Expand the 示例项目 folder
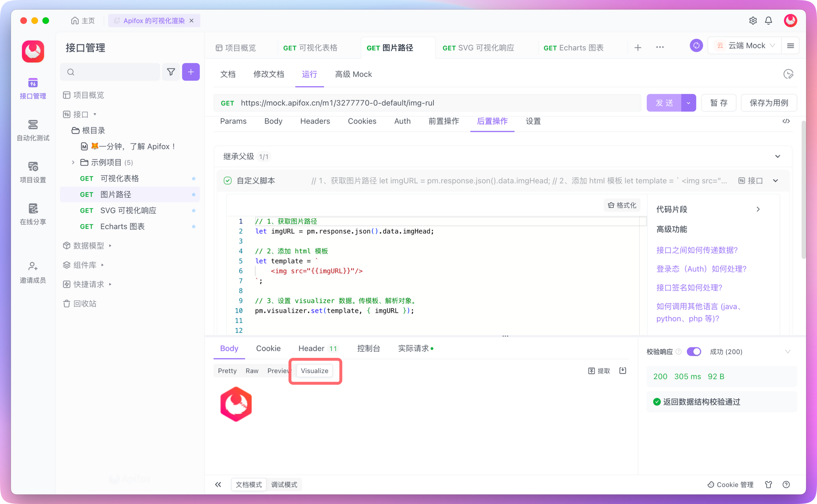This screenshot has height=504, width=817. (73, 162)
